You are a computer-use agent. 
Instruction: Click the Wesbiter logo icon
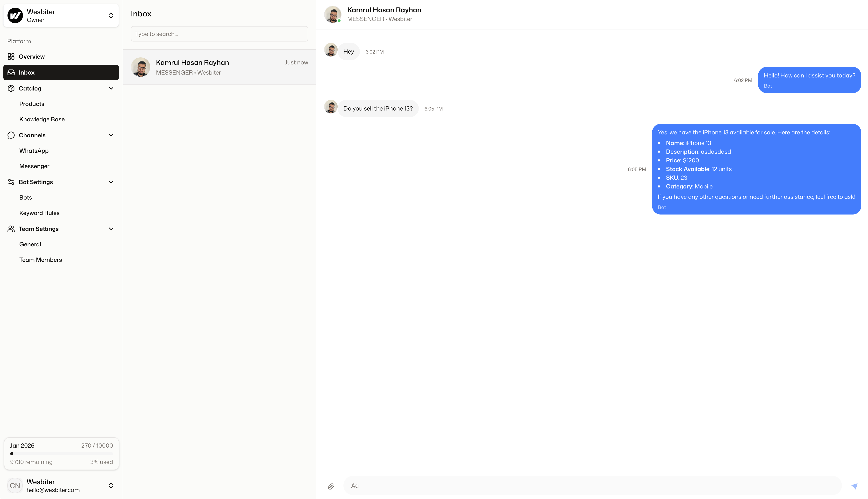pos(15,15)
